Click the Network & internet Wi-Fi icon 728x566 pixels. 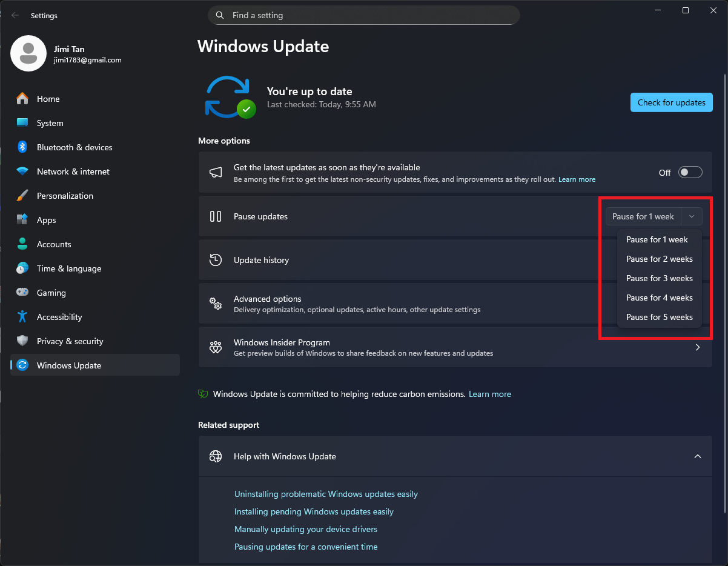(x=22, y=171)
